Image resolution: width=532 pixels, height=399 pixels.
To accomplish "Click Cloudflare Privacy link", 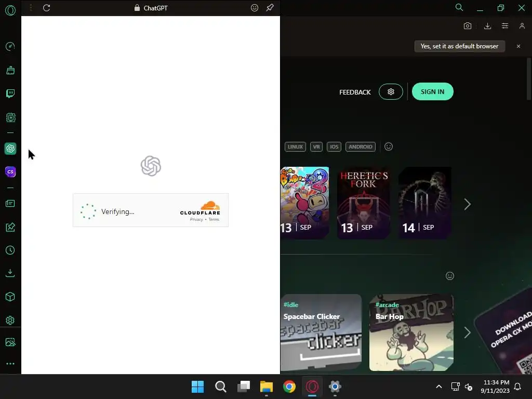I will pyautogui.click(x=196, y=220).
